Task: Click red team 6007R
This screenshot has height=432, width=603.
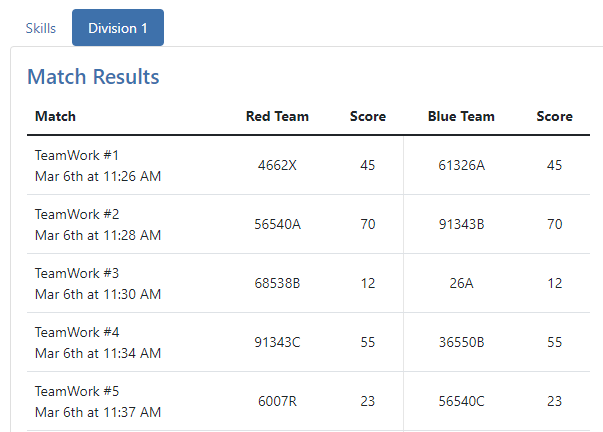Action: coord(277,401)
